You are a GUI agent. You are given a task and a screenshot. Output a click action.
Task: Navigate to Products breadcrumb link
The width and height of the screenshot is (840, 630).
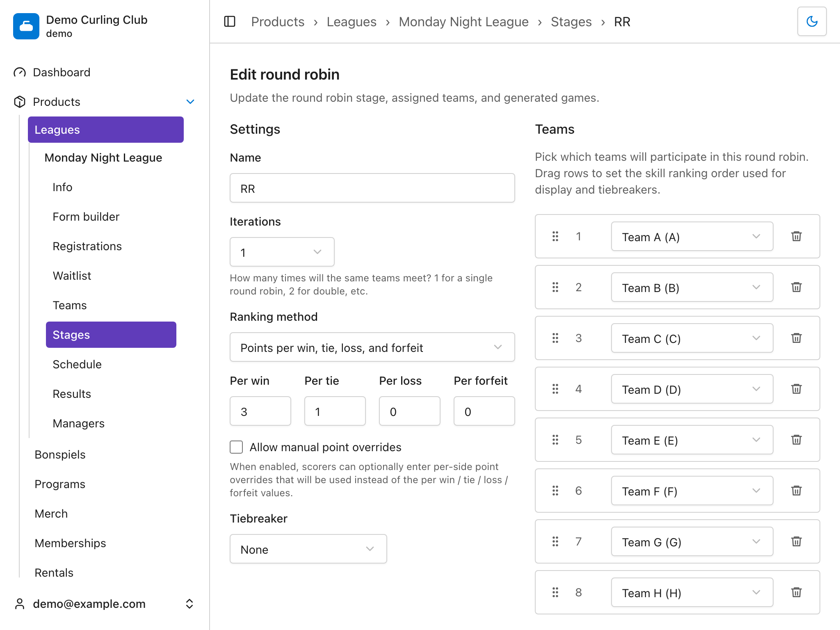tap(278, 22)
